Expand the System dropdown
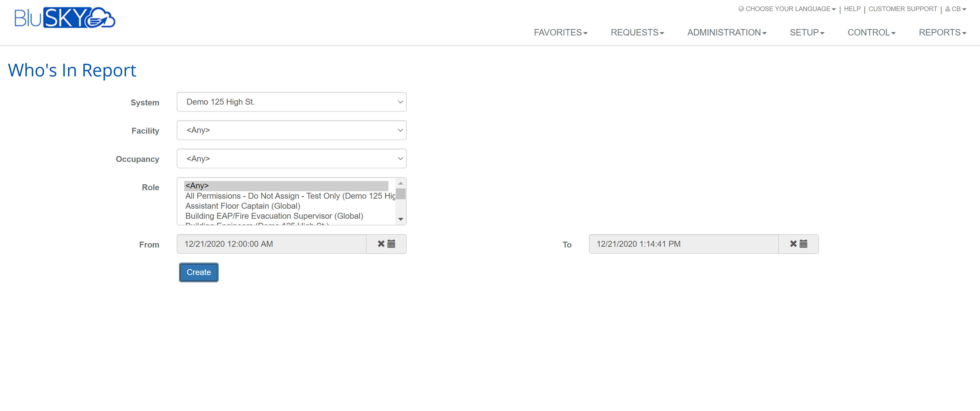 [x=291, y=102]
